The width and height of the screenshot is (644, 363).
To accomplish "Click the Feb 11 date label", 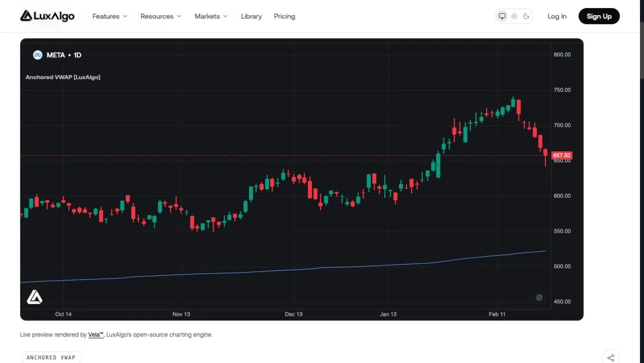I will 497,314.
